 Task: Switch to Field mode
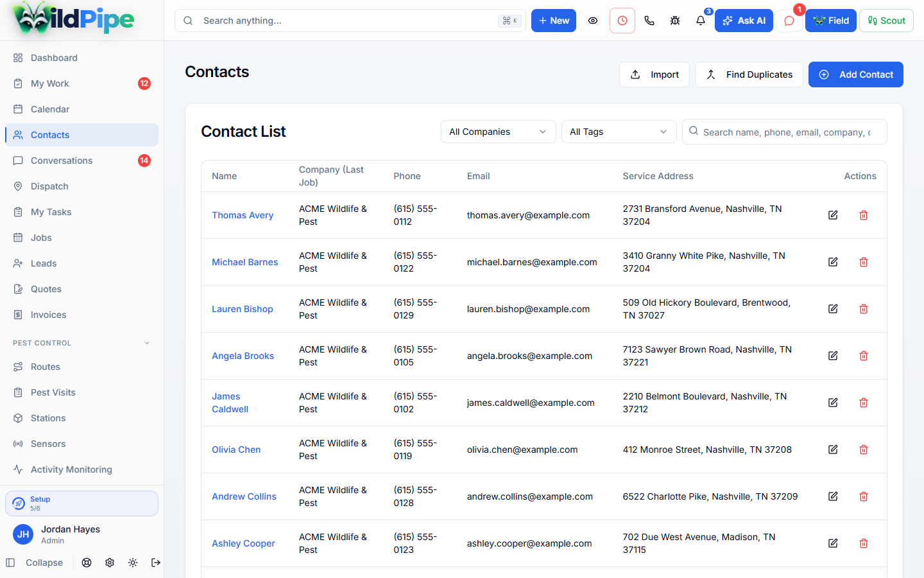point(831,21)
